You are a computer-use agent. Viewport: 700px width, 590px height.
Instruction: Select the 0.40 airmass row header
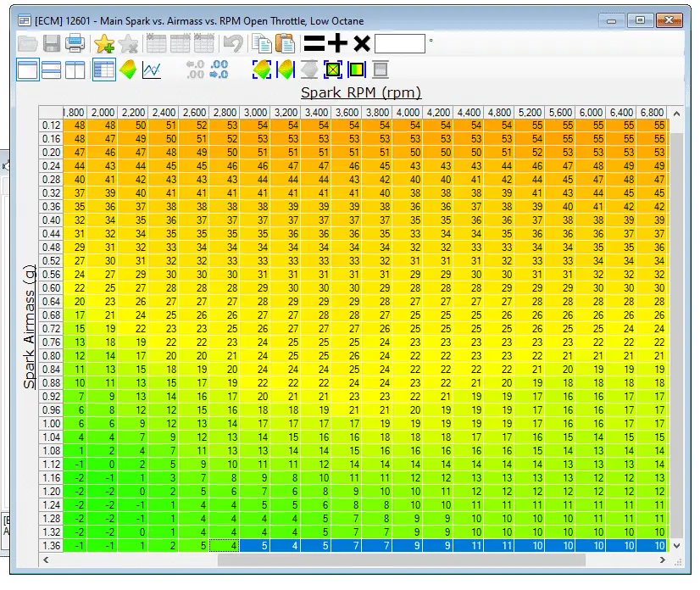(x=51, y=220)
